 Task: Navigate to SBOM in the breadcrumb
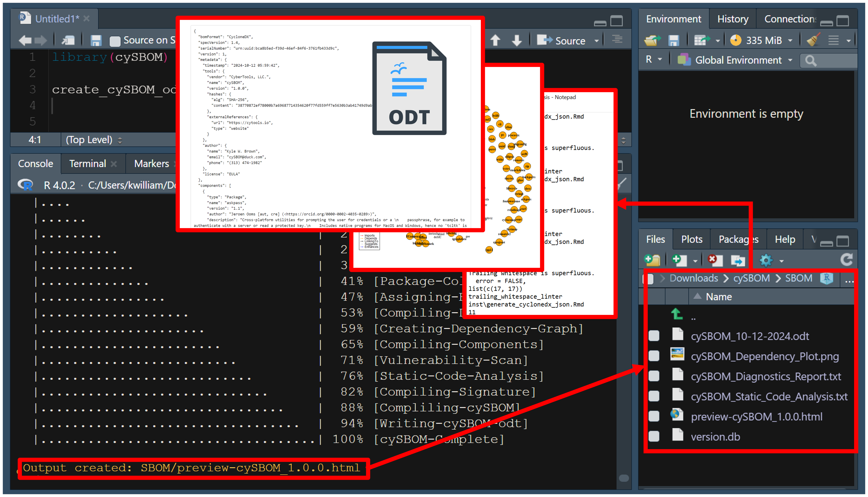(798, 278)
